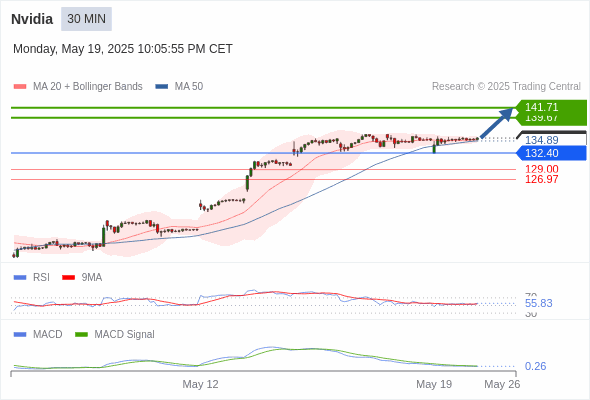590x400 pixels.
Task: Click the red MA 20 Bollinger legend swatch
Action: (x=20, y=87)
